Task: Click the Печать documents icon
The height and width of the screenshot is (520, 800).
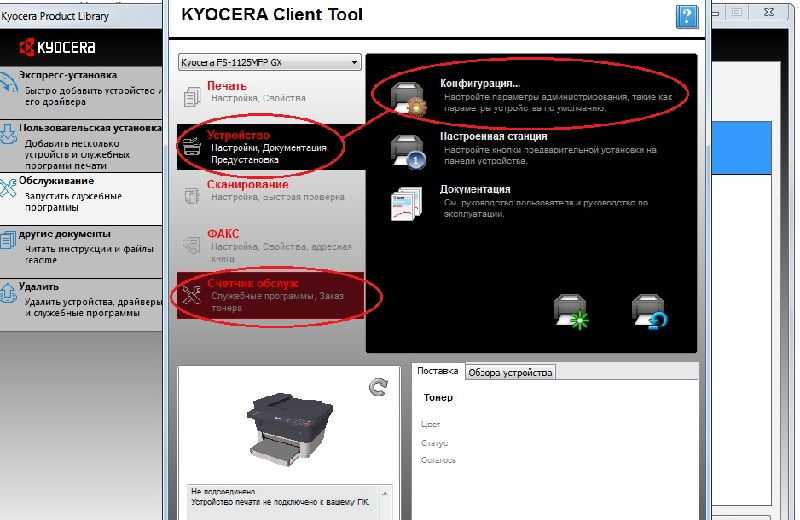Action: point(192,96)
